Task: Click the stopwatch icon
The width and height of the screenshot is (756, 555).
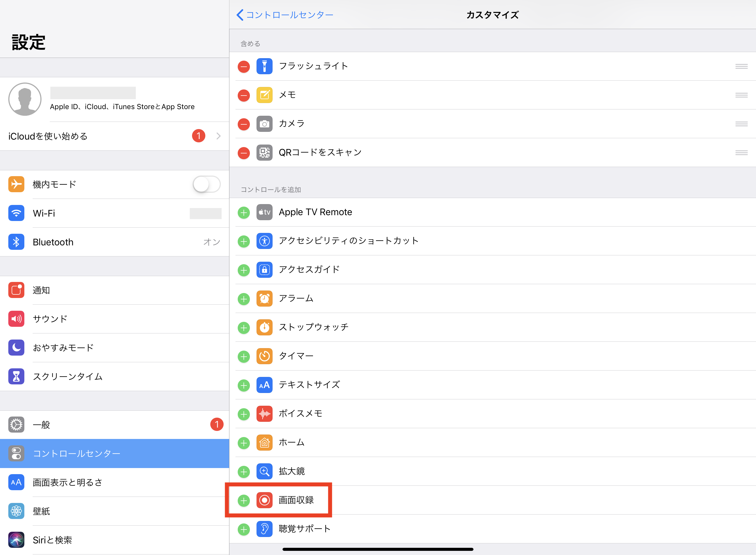Action: 265,328
